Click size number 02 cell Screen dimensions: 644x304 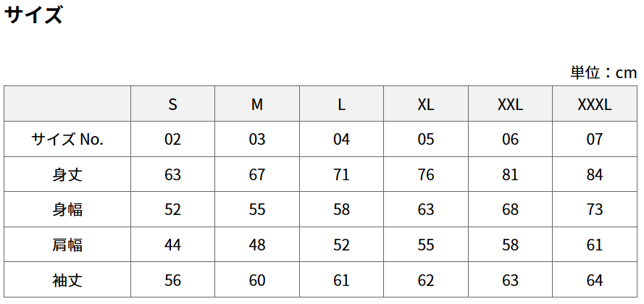click(x=172, y=139)
